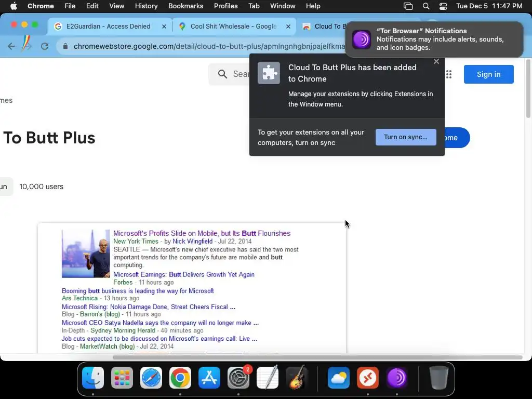Open the Trash in the Dock
The height and width of the screenshot is (399, 532).
[439, 378]
